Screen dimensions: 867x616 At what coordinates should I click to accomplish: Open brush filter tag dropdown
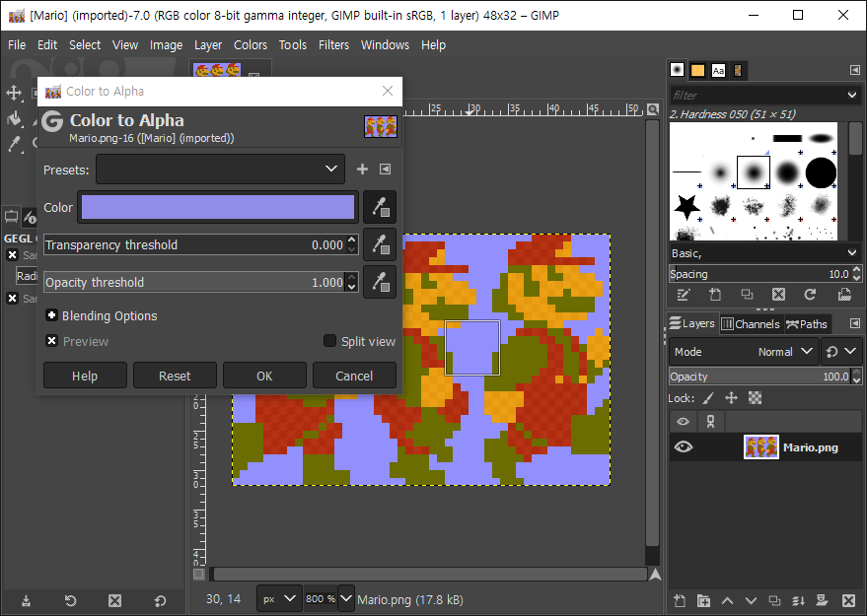852,95
